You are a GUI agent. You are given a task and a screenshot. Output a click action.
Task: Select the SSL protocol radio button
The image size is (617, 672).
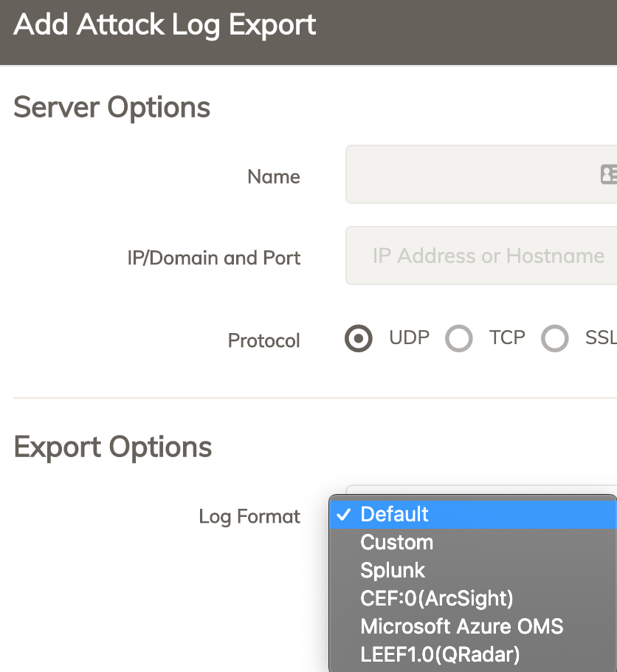pyautogui.click(x=555, y=339)
